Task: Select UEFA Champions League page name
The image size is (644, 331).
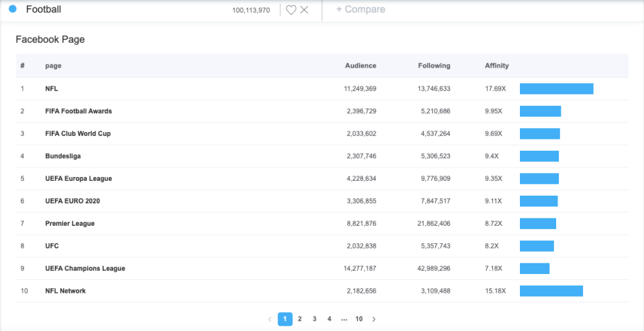Action: point(85,269)
